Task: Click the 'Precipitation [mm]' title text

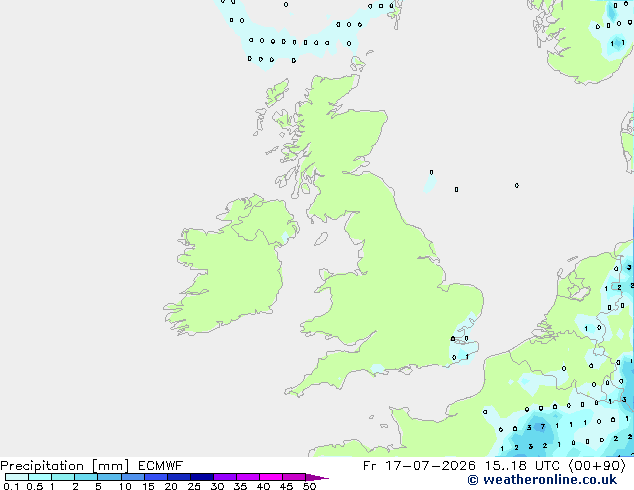Action: point(65,466)
